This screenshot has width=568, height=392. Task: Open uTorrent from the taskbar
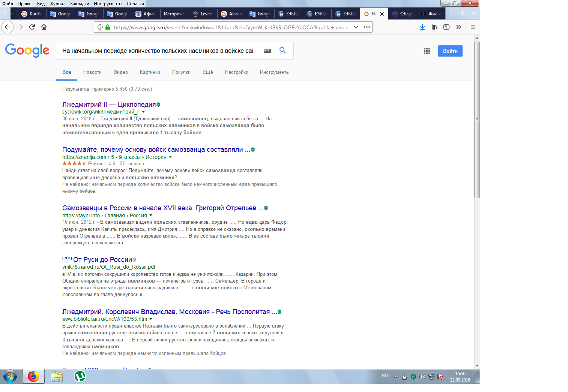80,376
